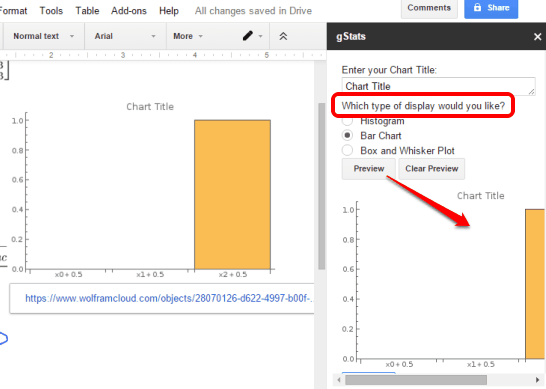Click the document vertical scrollbar thumb
This screenshot has height=389, width=546.
[x=322, y=186]
